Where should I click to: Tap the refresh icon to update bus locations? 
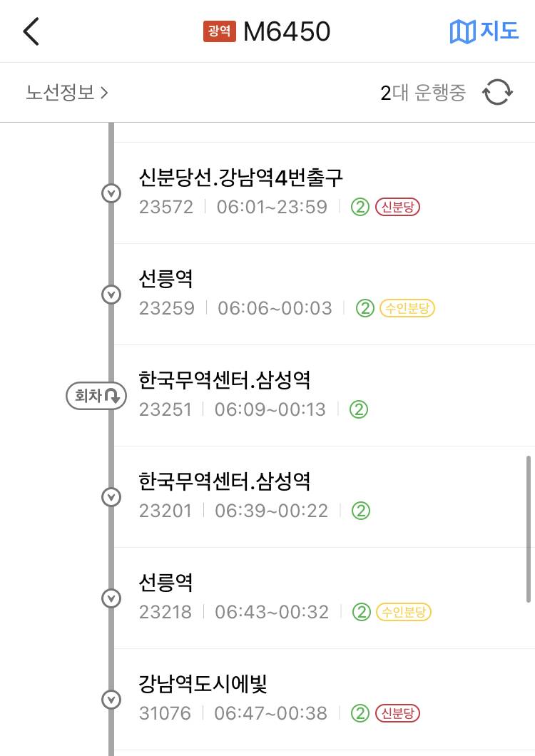click(x=498, y=92)
